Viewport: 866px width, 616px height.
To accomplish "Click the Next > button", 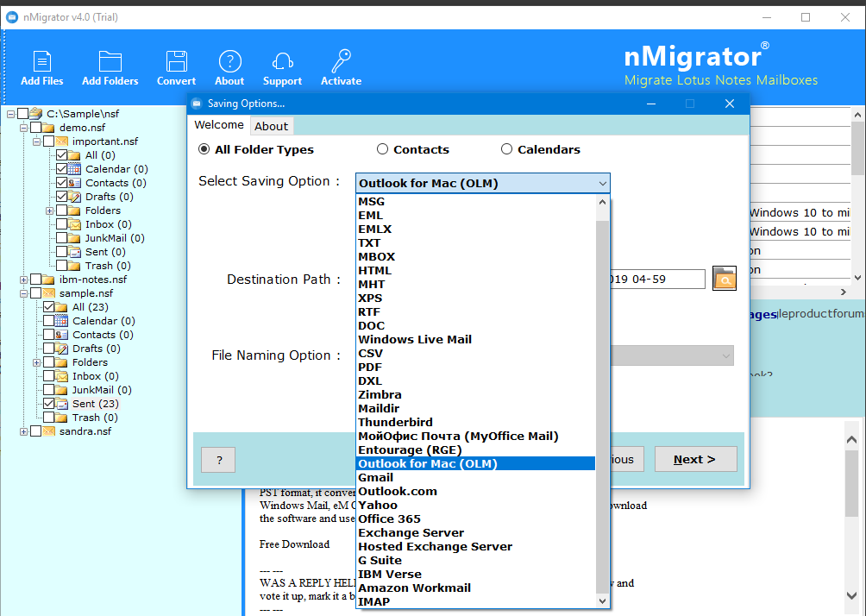I will coord(695,459).
